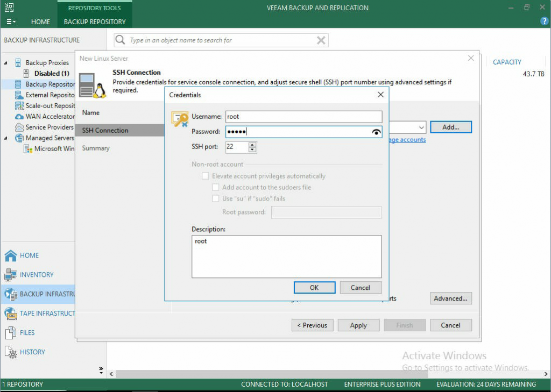Open the credentials dropdown beside Add
The width and height of the screenshot is (551, 392).
pyautogui.click(x=421, y=127)
